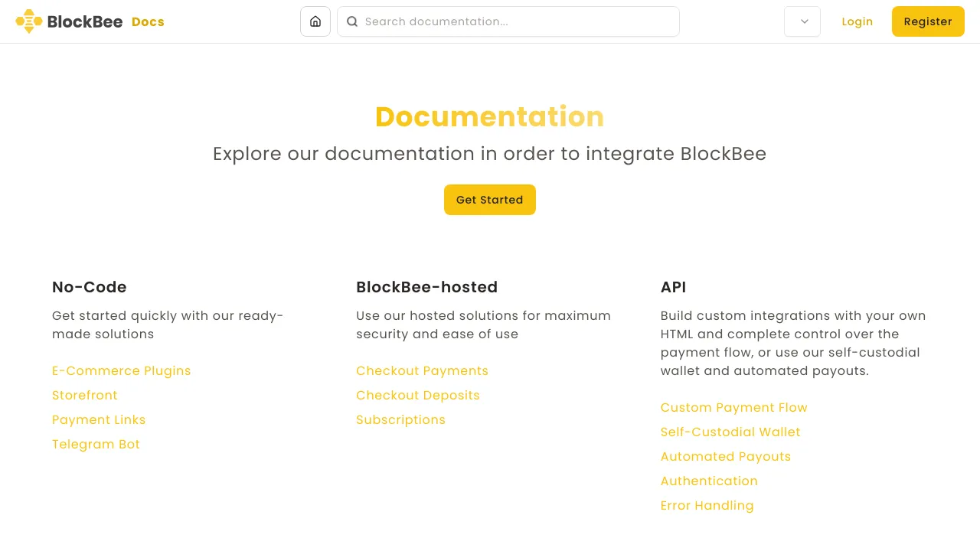Click the Docs label in header
The image size is (980, 551).
[148, 21]
